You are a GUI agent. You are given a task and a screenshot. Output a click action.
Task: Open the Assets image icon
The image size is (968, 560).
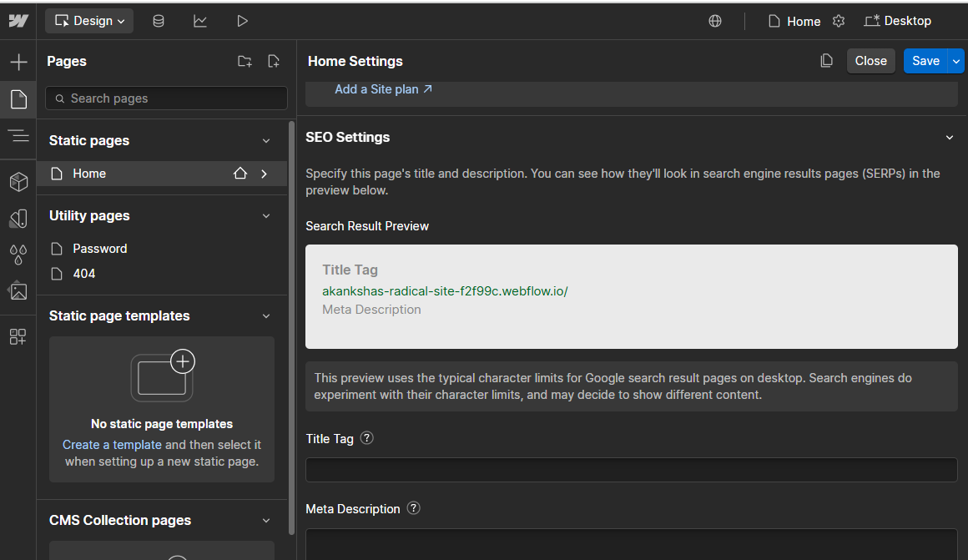pyautogui.click(x=18, y=290)
